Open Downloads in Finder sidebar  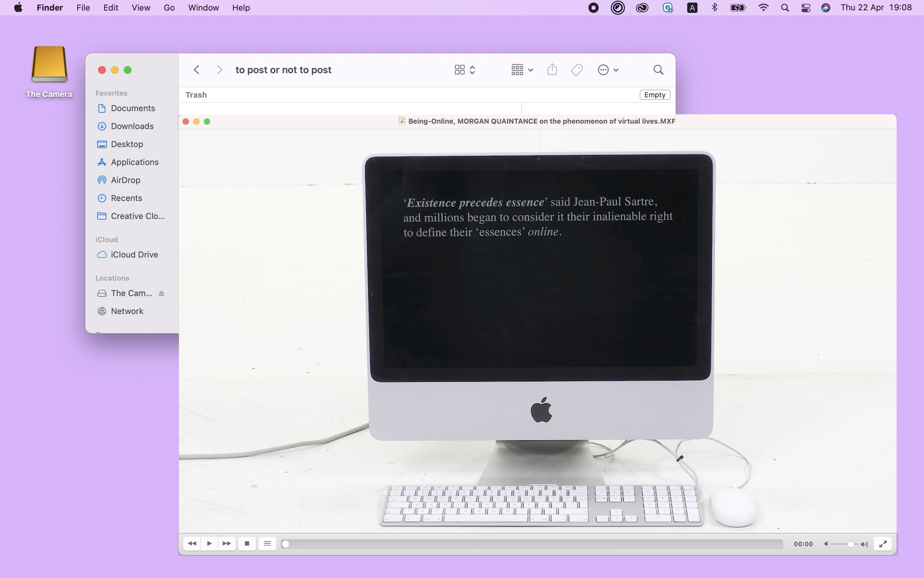125,126
